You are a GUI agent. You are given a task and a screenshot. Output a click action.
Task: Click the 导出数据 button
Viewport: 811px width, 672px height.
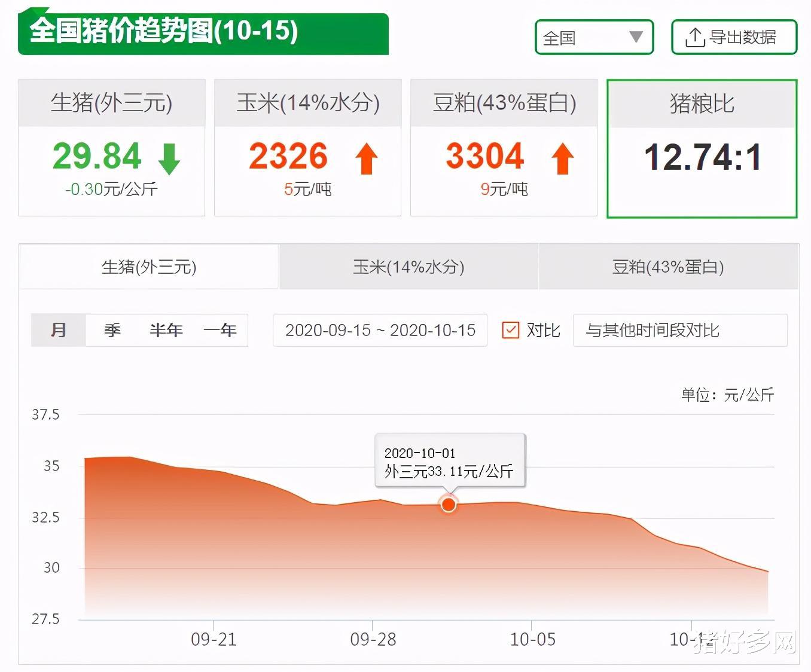(x=734, y=36)
